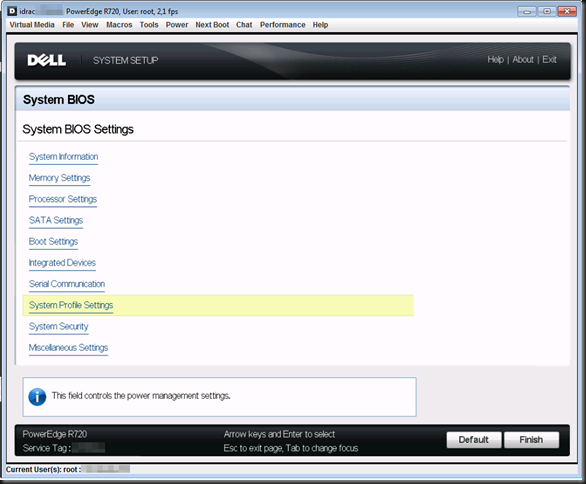Open Processor Settings link

click(x=63, y=199)
